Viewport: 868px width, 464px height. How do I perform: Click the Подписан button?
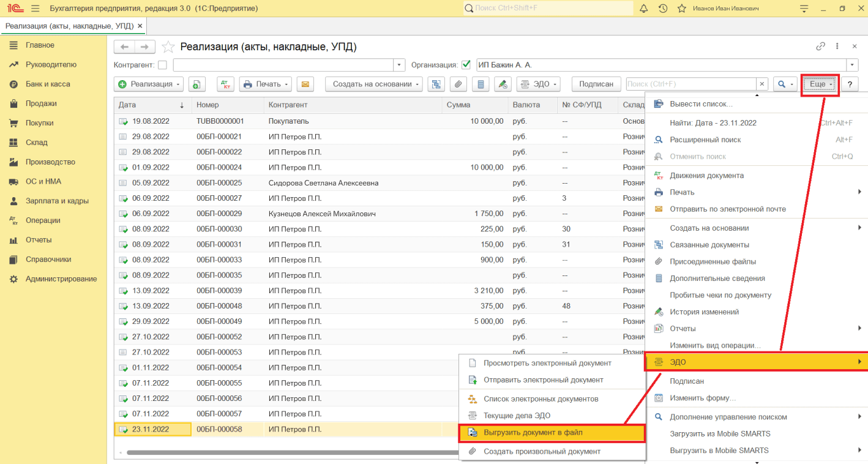[596, 84]
